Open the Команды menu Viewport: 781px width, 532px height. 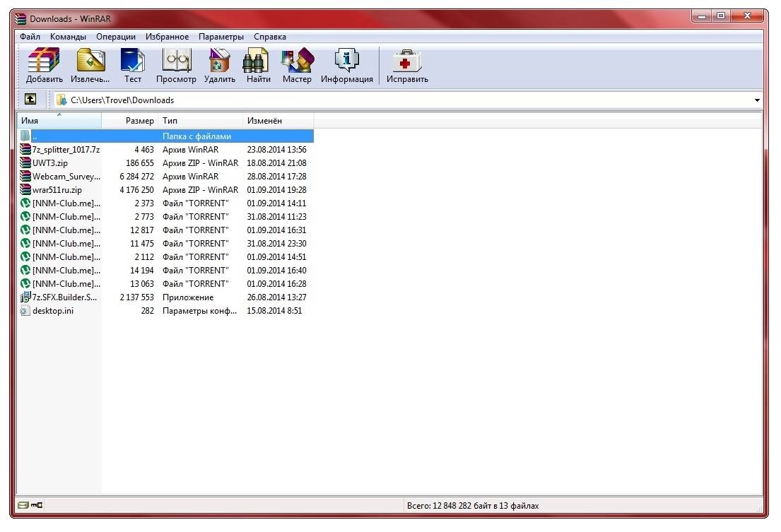click(x=68, y=36)
